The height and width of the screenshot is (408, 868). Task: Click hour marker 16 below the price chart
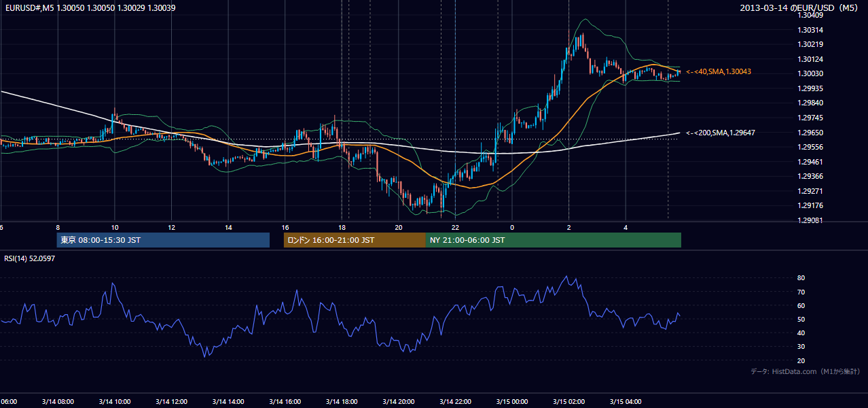285,227
